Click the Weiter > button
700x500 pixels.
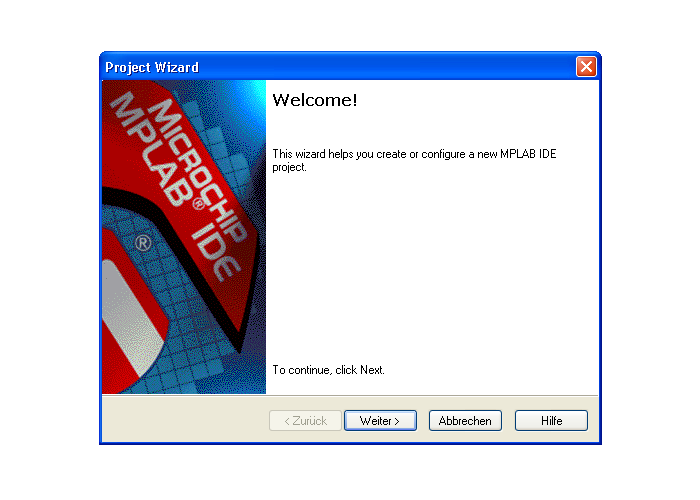click(380, 421)
